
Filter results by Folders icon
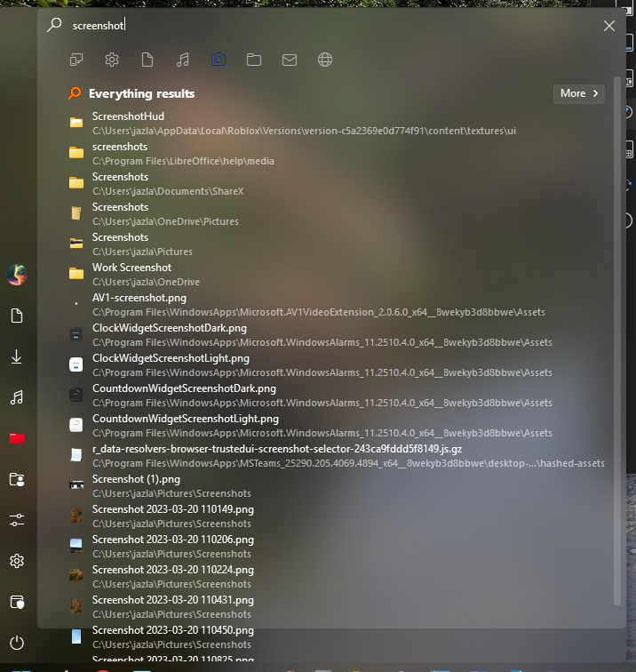pyautogui.click(x=254, y=60)
